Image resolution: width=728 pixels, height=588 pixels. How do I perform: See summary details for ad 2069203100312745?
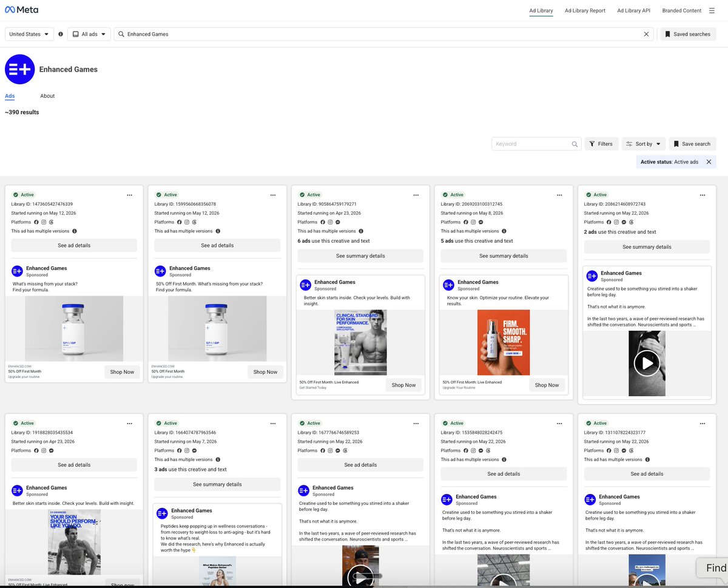(x=504, y=255)
